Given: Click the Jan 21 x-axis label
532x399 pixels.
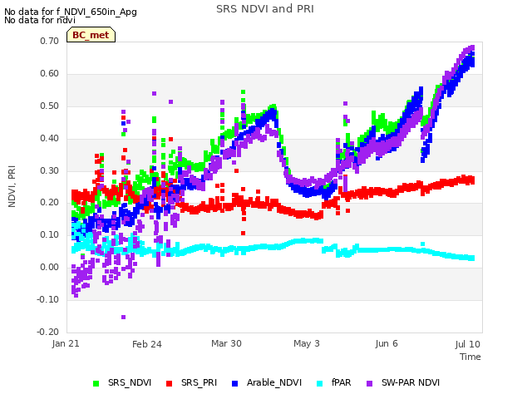Looking at the screenshot, I should [x=66, y=343].
